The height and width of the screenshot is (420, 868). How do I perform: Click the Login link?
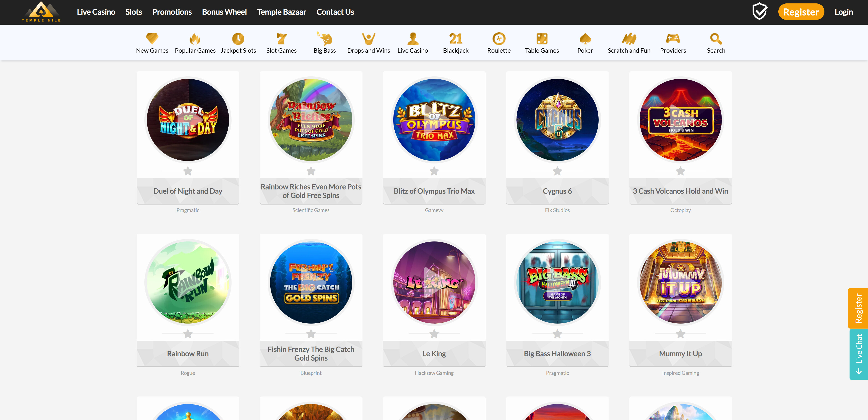[843, 12]
